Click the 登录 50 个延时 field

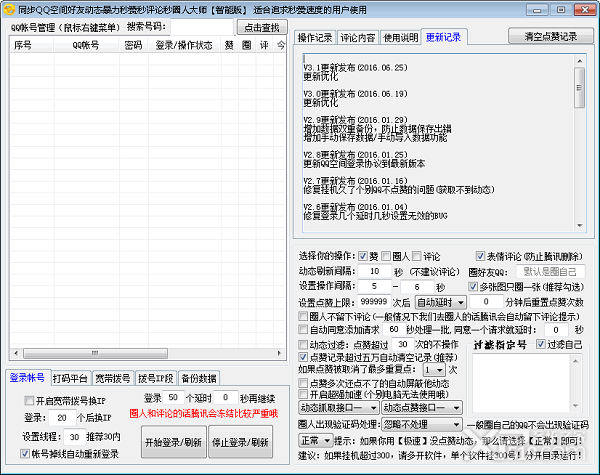(x=173, y=397)
